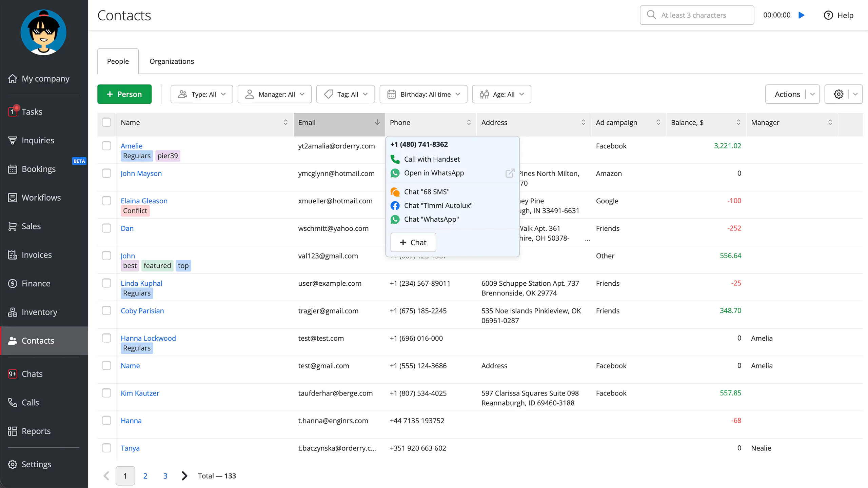The height and width of the screenshot is (488, 868).
Task: Check the box next to Kim Kautzer
Action: [106, 393]
